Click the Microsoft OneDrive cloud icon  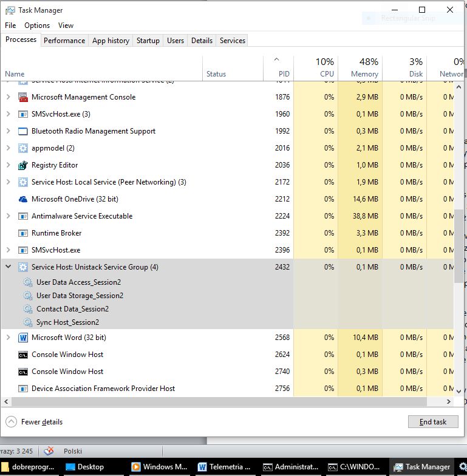pyautogui.click(x=23, y=199)
